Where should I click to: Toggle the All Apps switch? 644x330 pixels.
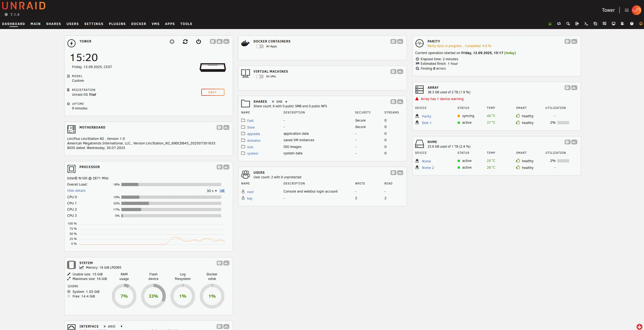pos(260,46)
